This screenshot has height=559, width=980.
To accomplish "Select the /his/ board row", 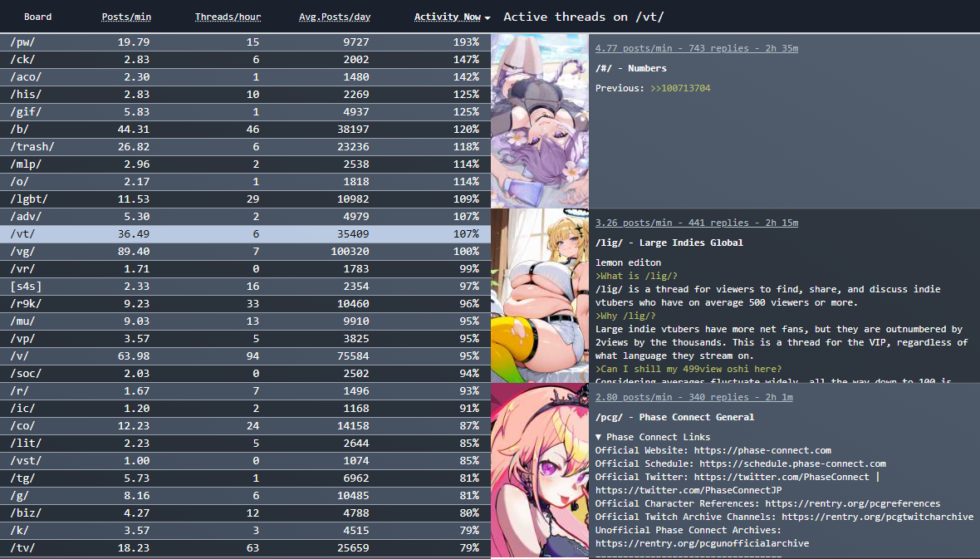I will pos(245,95).
